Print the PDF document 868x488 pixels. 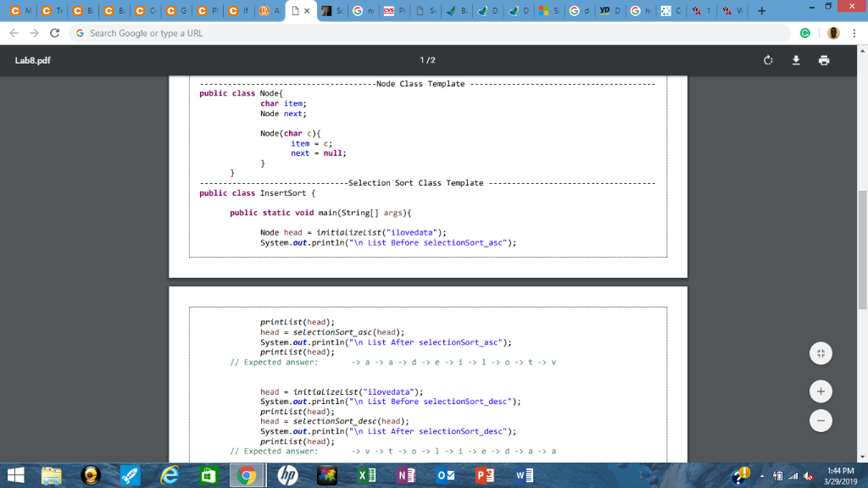pos(824,60)
